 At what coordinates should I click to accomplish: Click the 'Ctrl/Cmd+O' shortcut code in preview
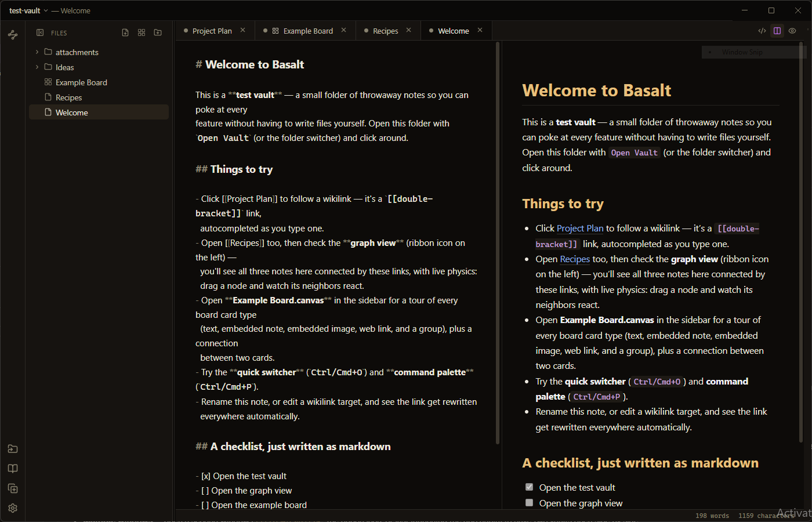tap(657, 382)
